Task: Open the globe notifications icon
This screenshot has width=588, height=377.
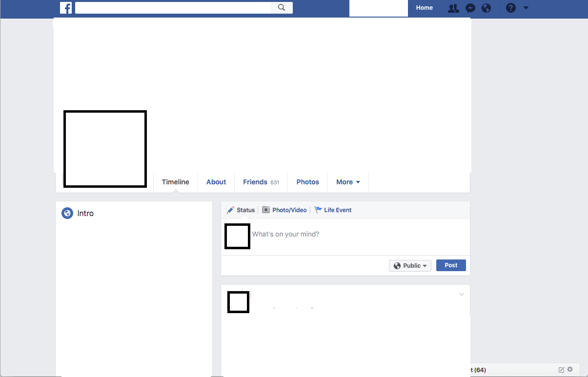Action: point(486,8)
